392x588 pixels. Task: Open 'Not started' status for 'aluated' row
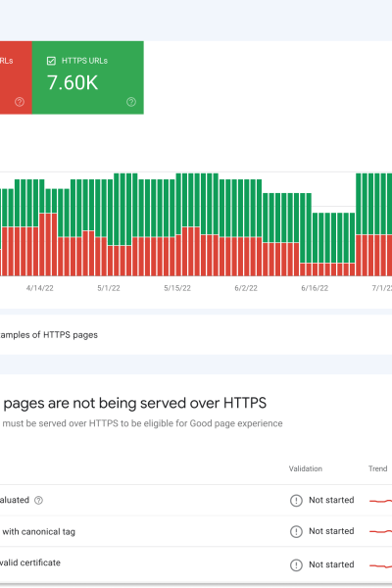coord(331,500)
